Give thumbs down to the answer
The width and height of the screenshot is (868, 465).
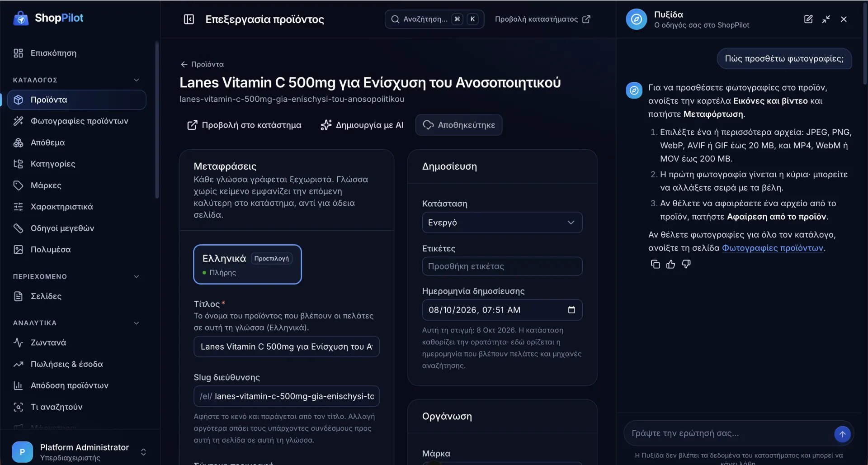pyautogui.click(x=686, y=264)
